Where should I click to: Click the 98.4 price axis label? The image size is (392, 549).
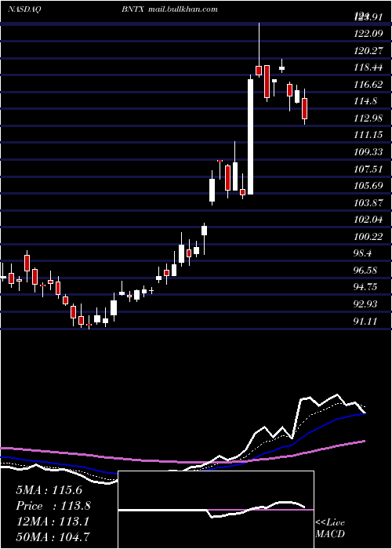363,253
